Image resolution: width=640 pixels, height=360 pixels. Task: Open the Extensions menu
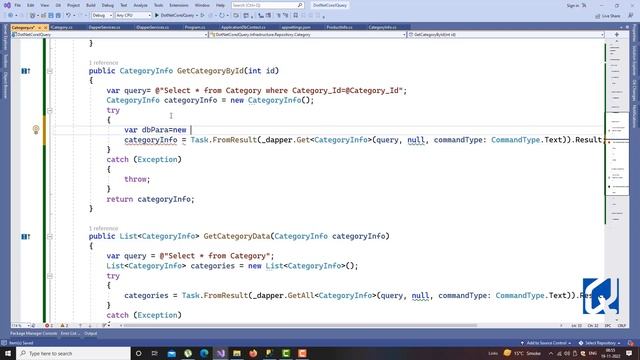pyautogui.click(x=179, y=5)
